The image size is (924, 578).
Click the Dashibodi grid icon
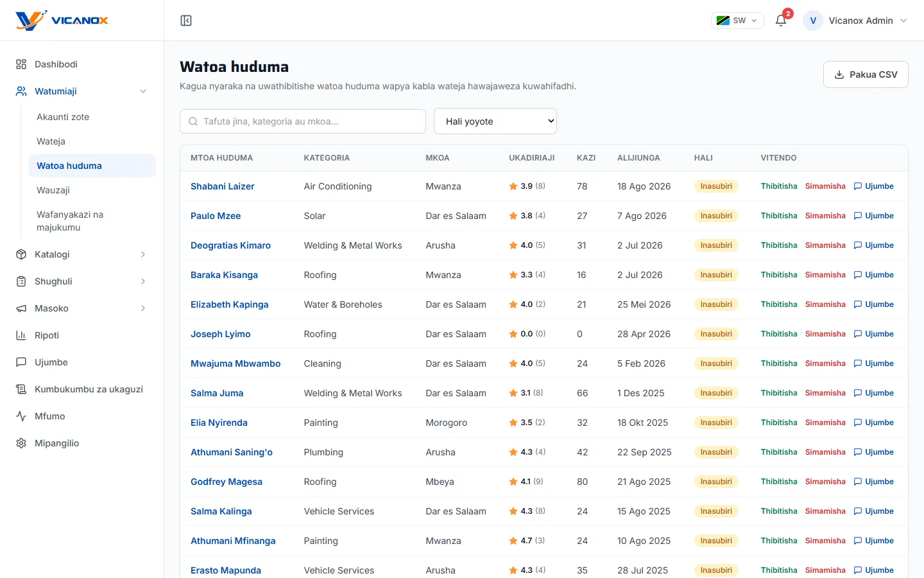pos(21,64)
